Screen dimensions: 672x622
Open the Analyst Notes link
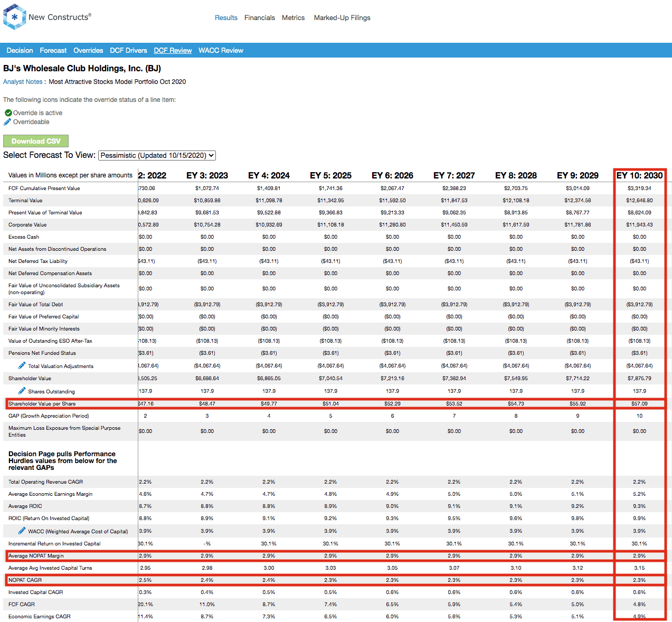(23, 82)
